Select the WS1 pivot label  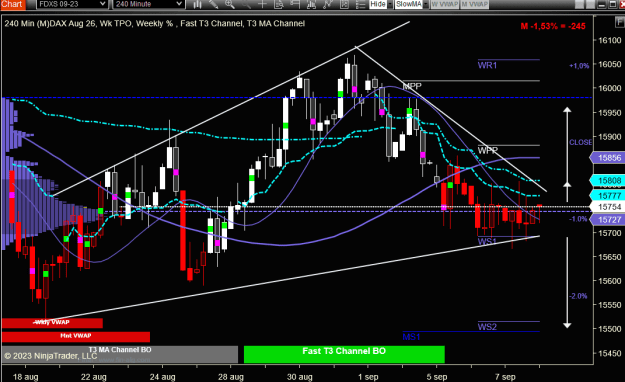[487, 241]
